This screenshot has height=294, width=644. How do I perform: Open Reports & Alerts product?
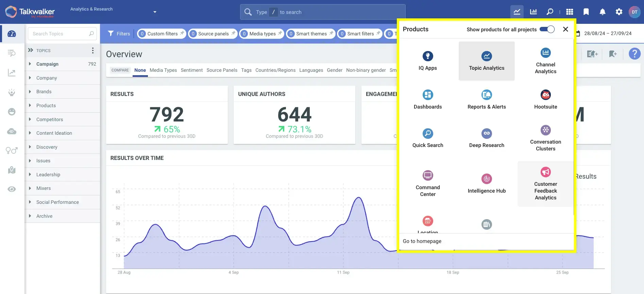pos(487,99)
